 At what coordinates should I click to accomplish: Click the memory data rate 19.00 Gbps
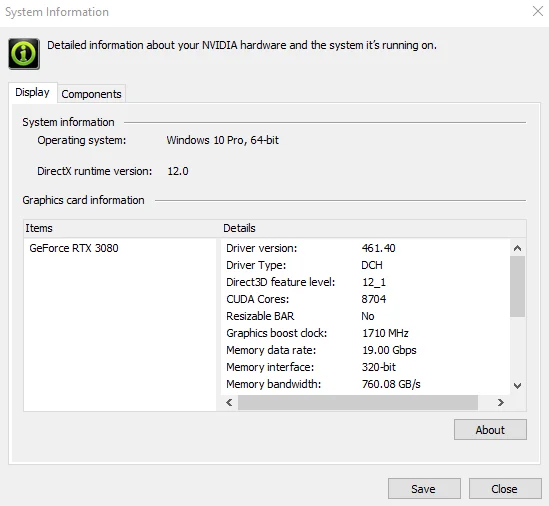tap(389, 350)
